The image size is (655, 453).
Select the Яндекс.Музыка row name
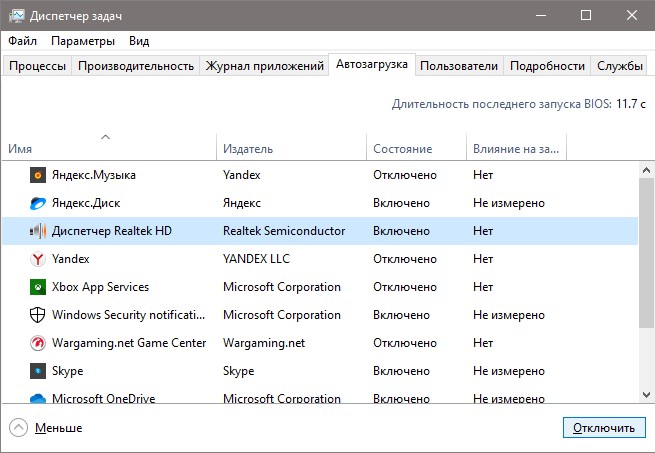tap(94, 175)
